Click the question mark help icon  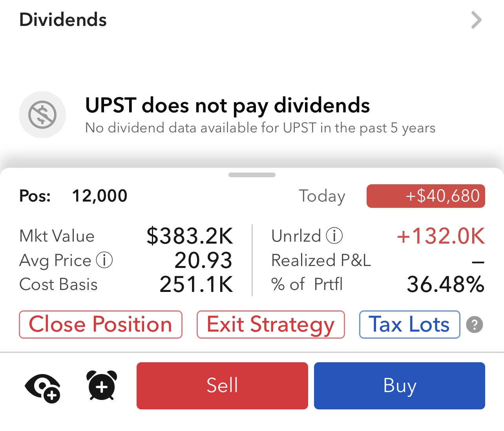pyautogui.click(x=474, y=325)
